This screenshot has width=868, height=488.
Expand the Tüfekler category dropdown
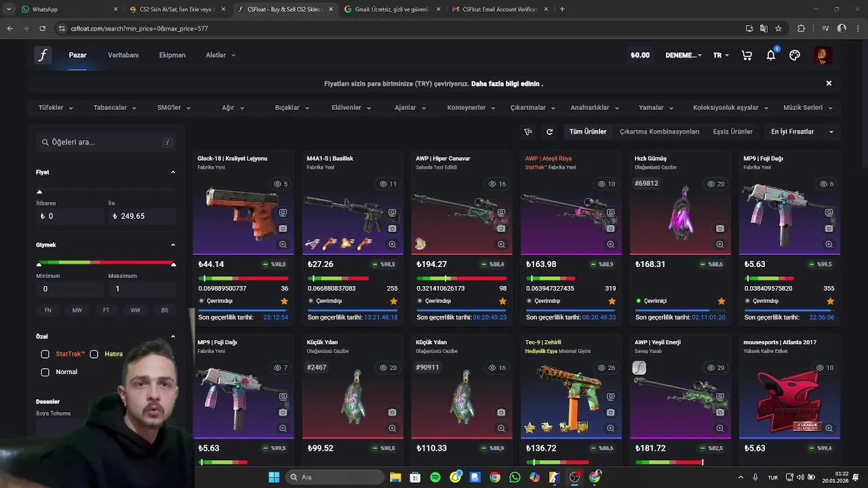coord(56,108)
